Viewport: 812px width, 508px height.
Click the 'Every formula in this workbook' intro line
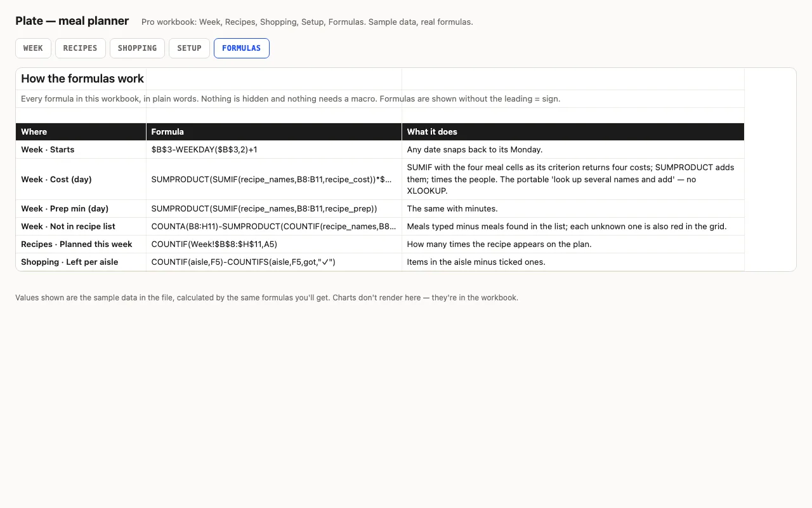pos(291,99)
